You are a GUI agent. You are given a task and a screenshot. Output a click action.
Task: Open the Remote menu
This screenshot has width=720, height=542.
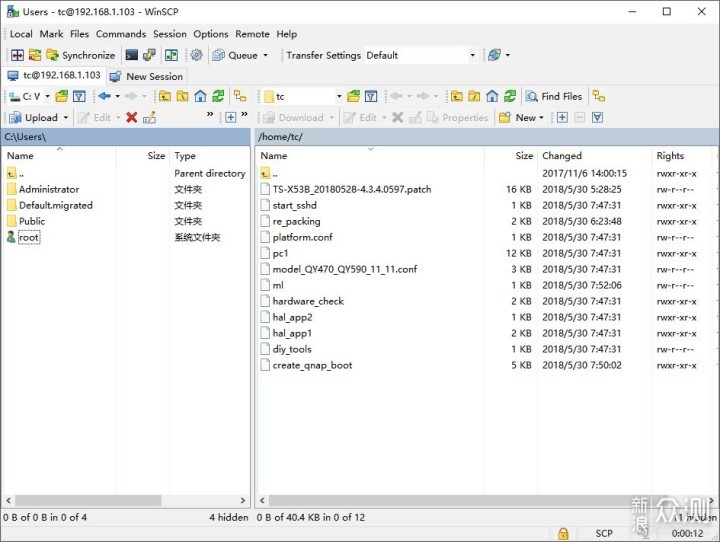click(x=253, y=34)
